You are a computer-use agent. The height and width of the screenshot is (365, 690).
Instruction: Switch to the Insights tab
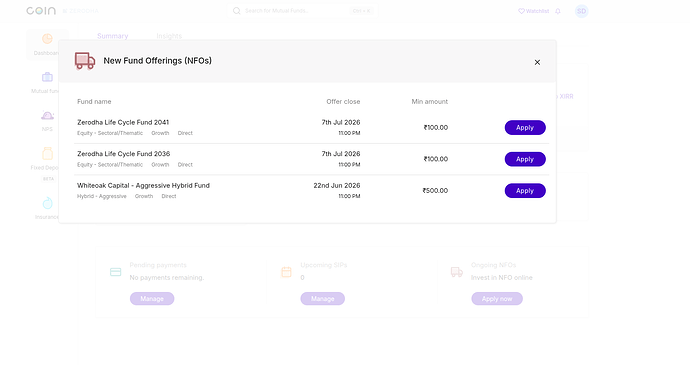pos(169,36)
